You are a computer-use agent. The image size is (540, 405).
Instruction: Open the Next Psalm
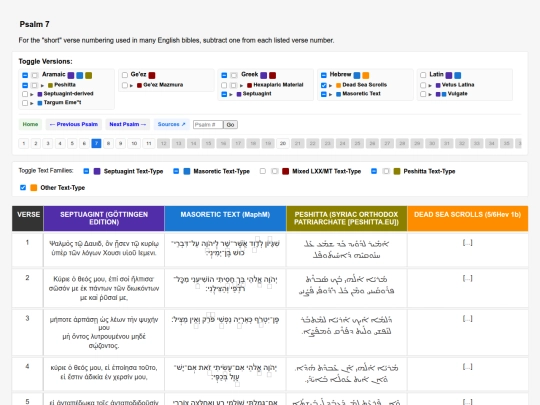click(128, 124)
